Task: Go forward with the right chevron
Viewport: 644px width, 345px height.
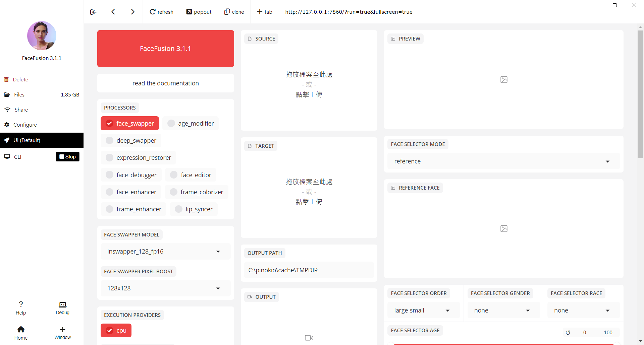Action: (132, 12)
